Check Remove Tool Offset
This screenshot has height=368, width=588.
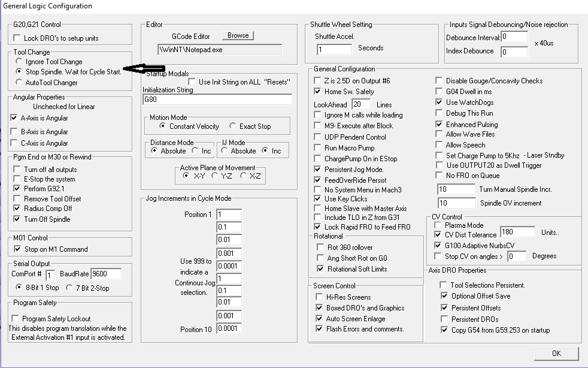(x=17, y=198)
